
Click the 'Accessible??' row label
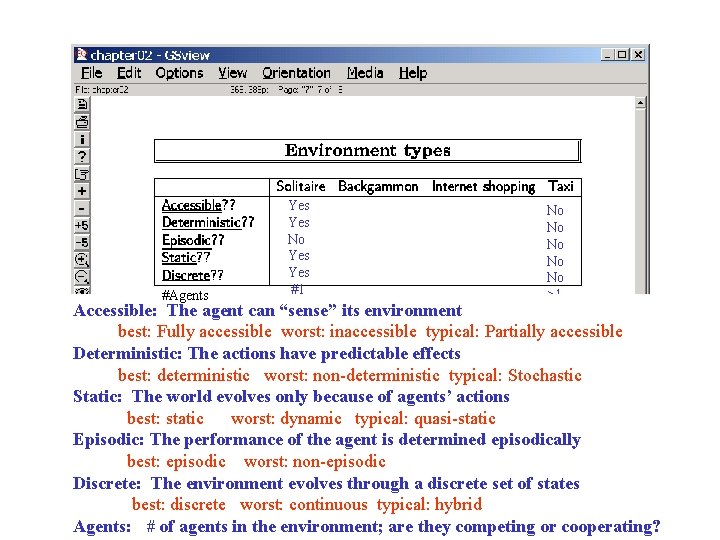pos(198,205)
